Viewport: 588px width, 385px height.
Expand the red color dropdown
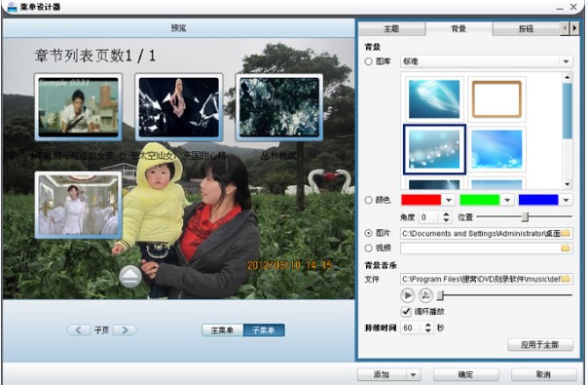pyautogui.click(x=449, y=200)
